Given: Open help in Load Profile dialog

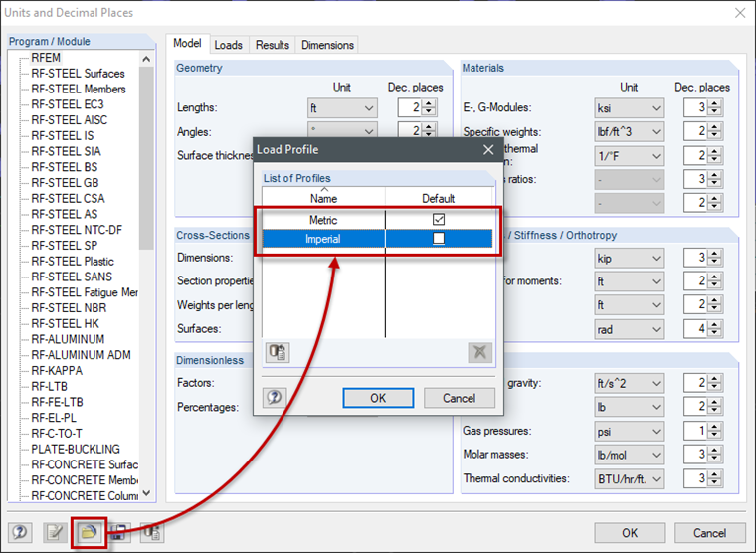Looking at the screenshot, I should (275, 398).
